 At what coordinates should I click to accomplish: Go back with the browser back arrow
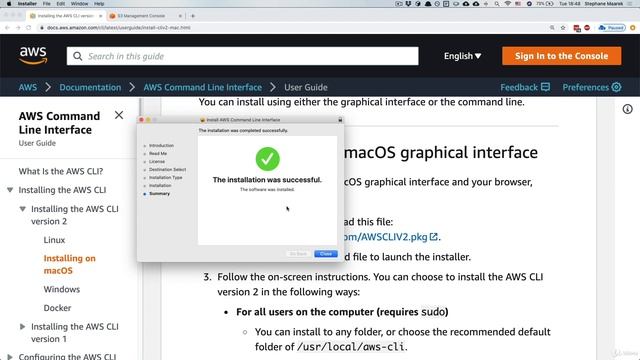coord(7,28)
